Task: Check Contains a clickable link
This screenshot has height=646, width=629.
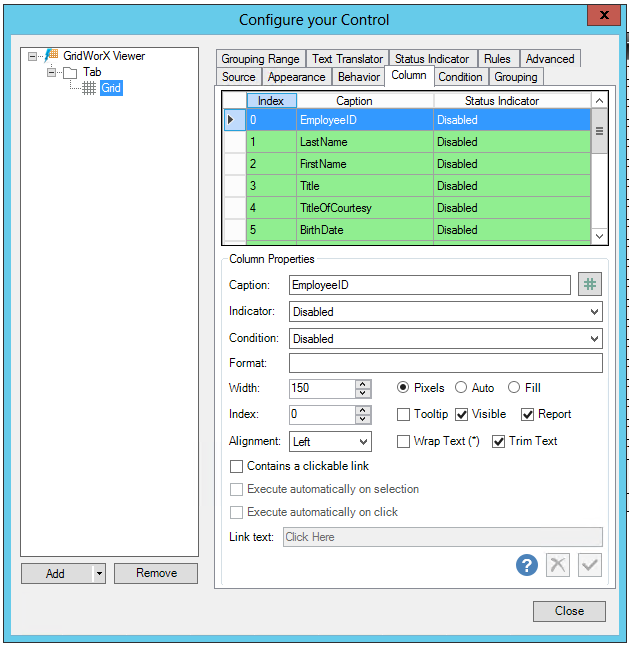Action: click(237, 466)
